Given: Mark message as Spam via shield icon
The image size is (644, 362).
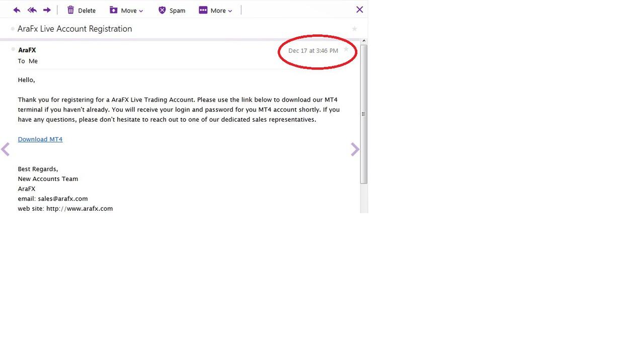Looking at the screenshot, I should [x=162, y=10].
